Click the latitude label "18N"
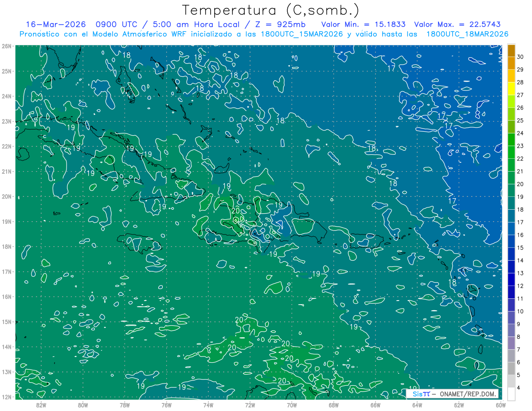This screenshot has height=411, width=532. [7, 247]
